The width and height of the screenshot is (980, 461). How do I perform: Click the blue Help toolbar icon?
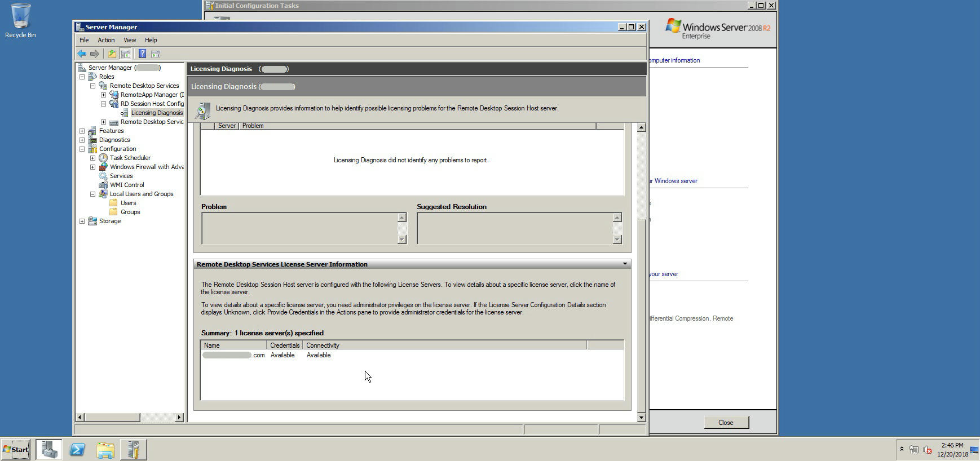(x=142, y=54)
